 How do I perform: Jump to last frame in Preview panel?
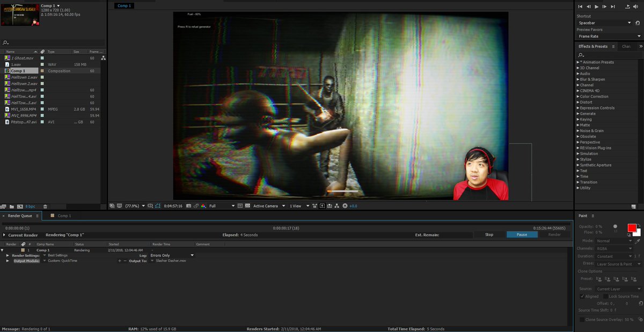click(613, 6)
